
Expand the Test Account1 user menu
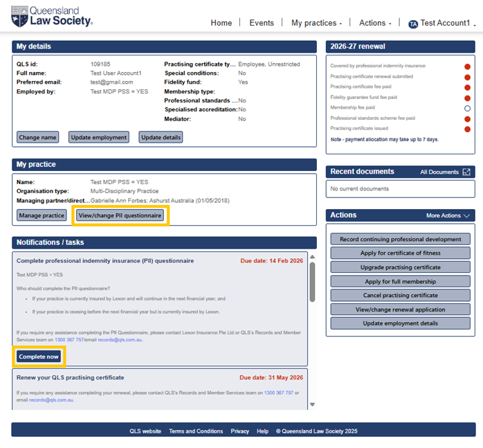coord(446,23)
